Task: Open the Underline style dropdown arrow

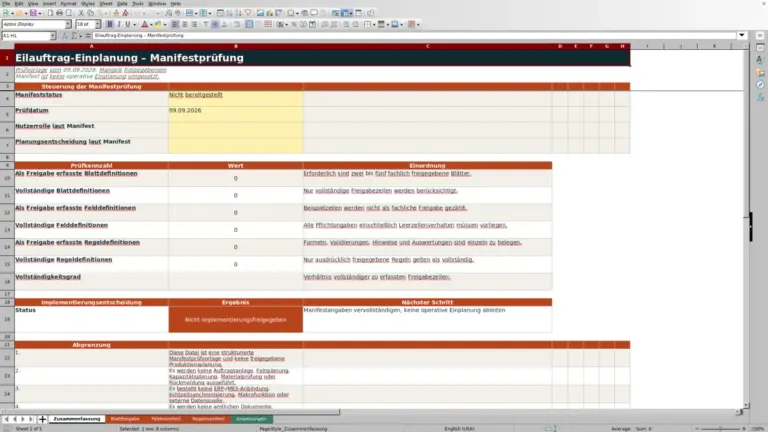Action: 134,24
